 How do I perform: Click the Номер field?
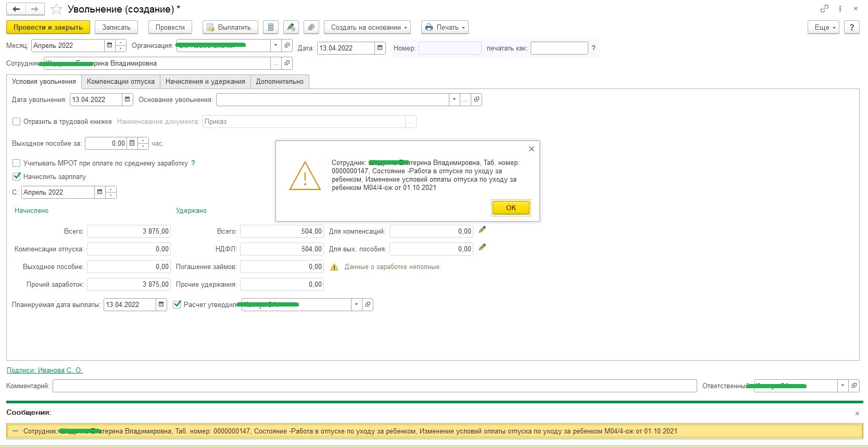[x=450, y=48]
